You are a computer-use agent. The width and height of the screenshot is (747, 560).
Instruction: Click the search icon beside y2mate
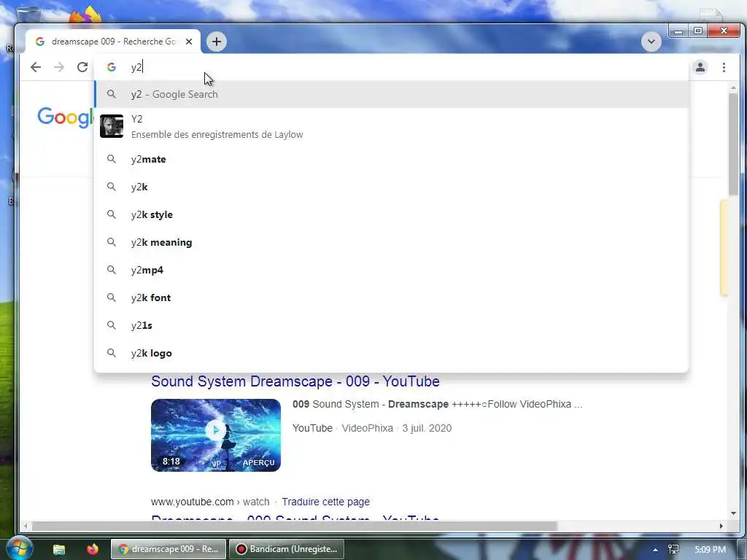pyautogui.click(x=111, y=159)
